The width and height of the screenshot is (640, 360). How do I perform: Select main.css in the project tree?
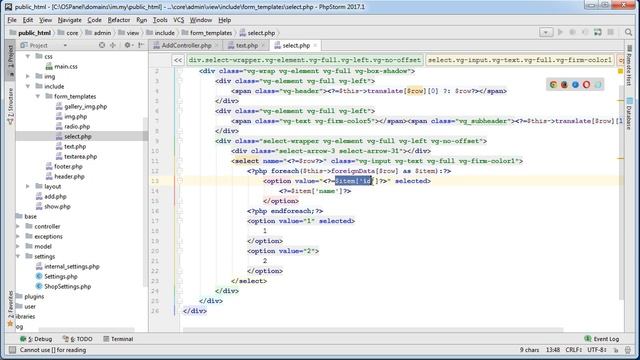pos(61,67)
